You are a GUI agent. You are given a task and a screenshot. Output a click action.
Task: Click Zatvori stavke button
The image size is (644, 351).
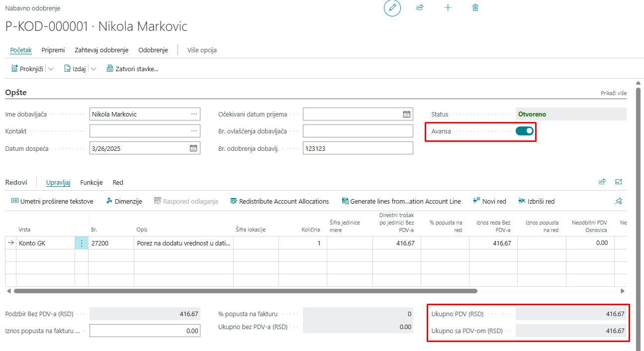coord(132,69)
